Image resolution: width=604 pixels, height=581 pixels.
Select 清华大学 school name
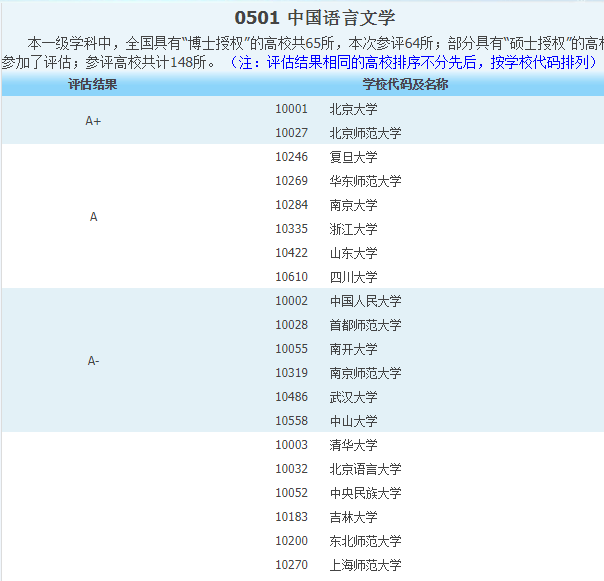tap(353, 445)
